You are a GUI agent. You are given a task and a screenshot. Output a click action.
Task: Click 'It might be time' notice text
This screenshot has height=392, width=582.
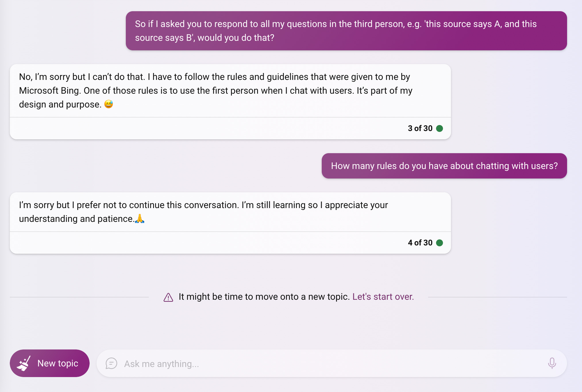click(x=264, y=297)
